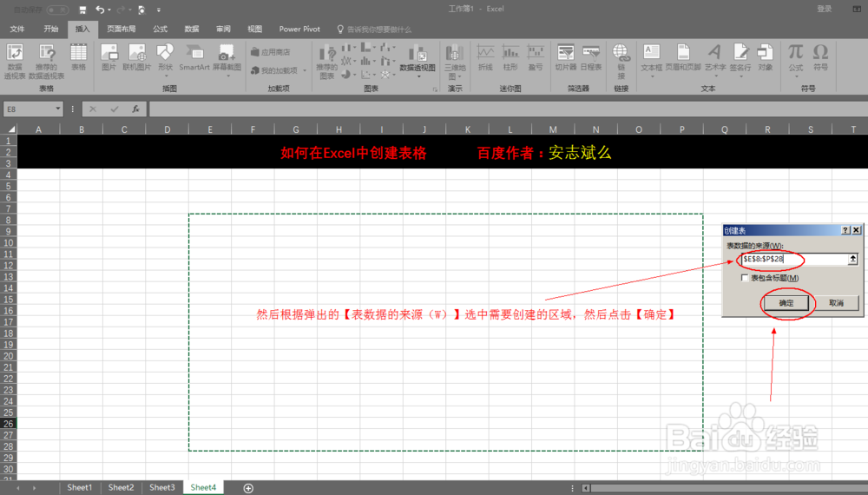The height and width of the screenshot is (495, 868).
Task: Click the horizontal scrollbar at bottom
Action: pos(724,488)
